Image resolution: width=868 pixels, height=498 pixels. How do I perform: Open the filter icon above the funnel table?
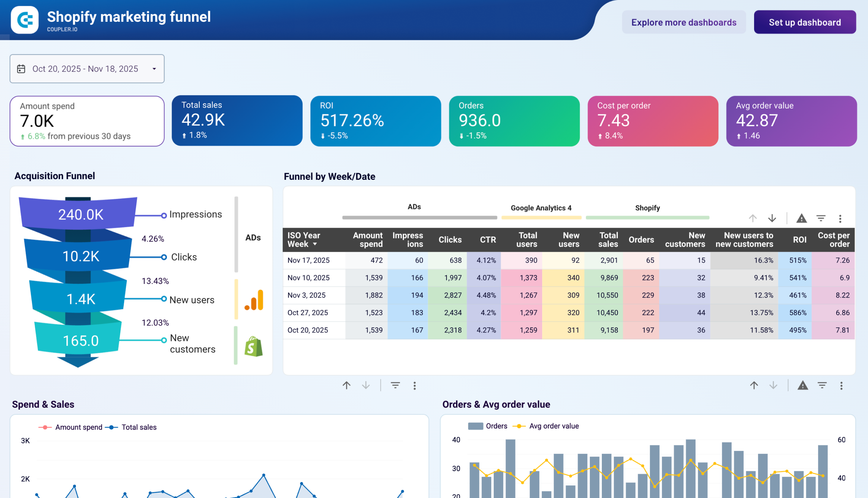click(x=821, y=218)
